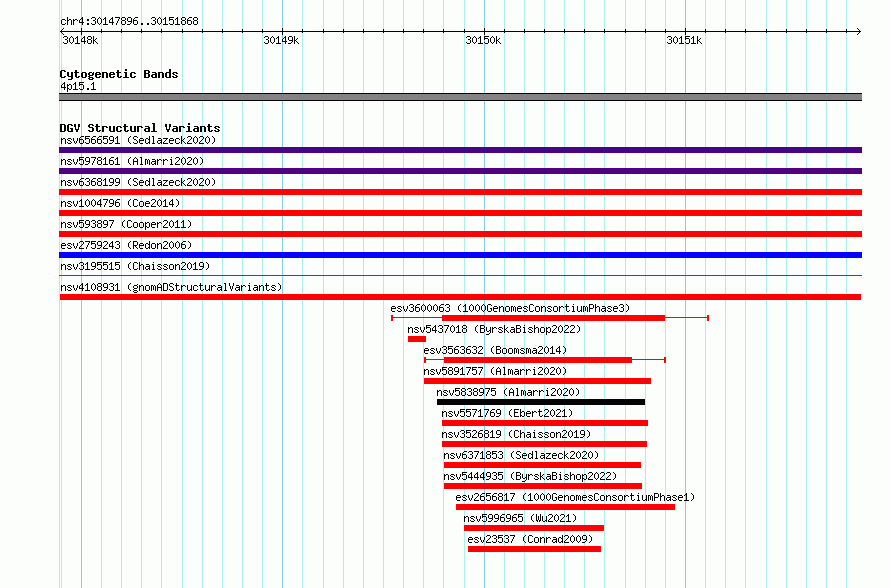890x588 pixels.
Task: Open nsv4108931 (gnomADStructuralVariants) label
Action: [x=171, y=287]
